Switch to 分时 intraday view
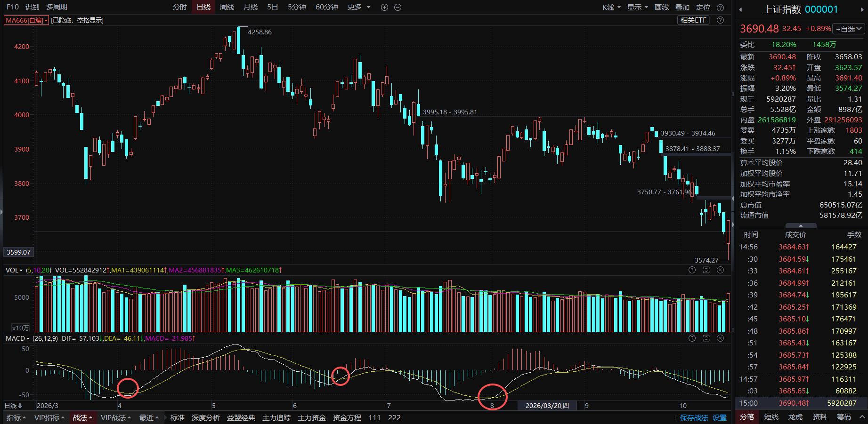868x424 pixels. click(180, 7)
